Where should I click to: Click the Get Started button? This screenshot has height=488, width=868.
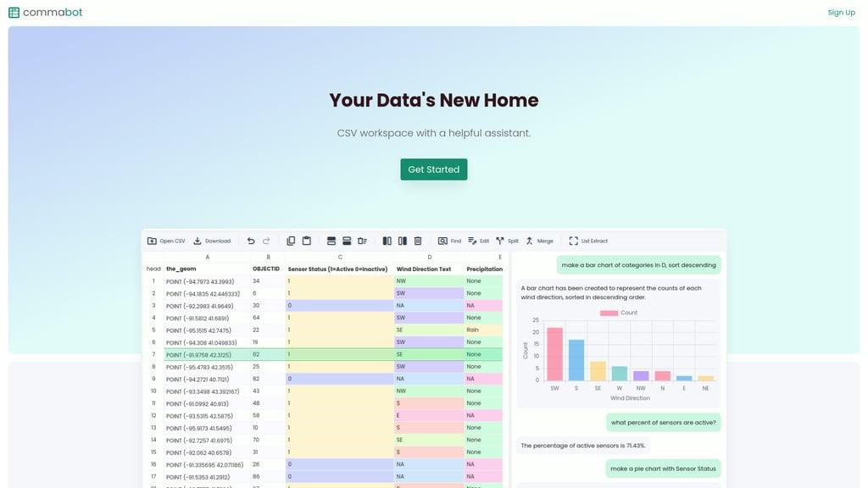[434, 169]
